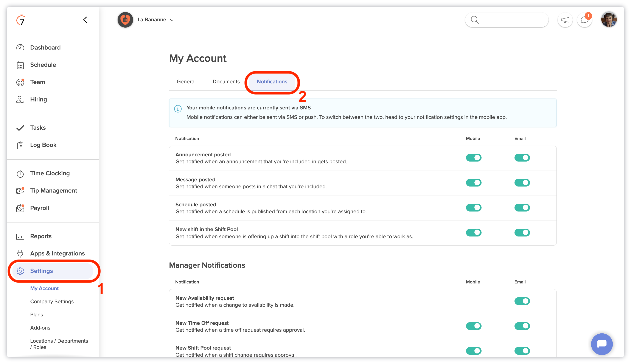Open the Payroll money icon
The image size is (631, 364).
20,208
